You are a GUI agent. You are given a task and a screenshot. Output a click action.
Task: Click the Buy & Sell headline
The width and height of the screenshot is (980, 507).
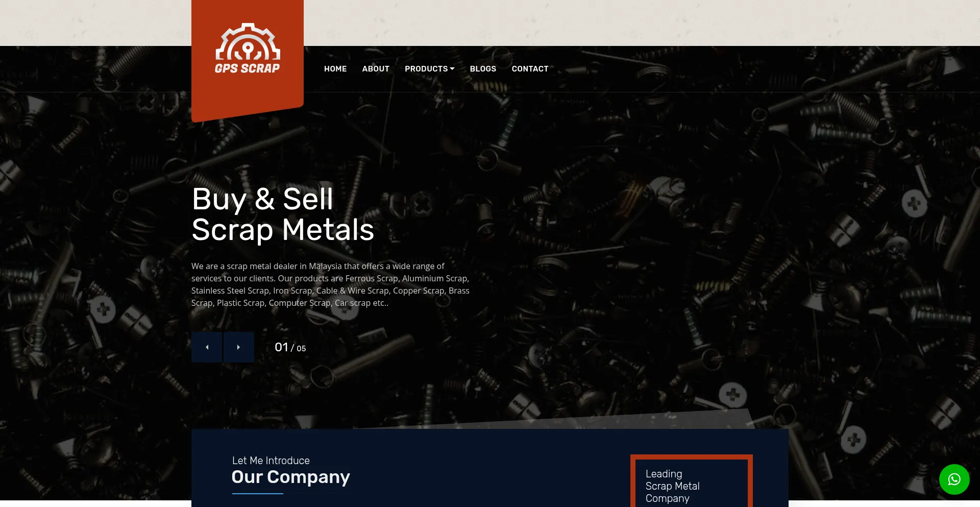tap(262, 199)
